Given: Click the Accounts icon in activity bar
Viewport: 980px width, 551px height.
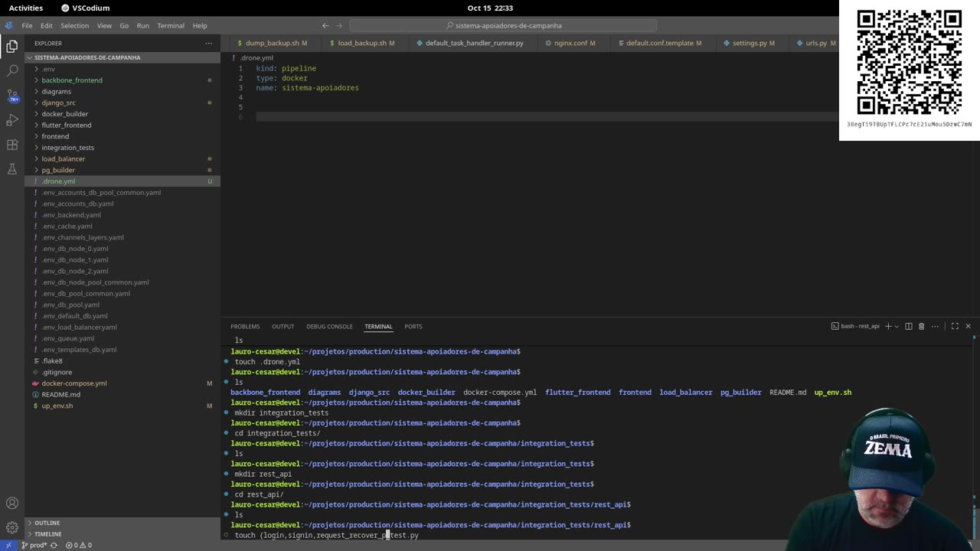Looking at the screenshot, I should (x=12, y=504).
